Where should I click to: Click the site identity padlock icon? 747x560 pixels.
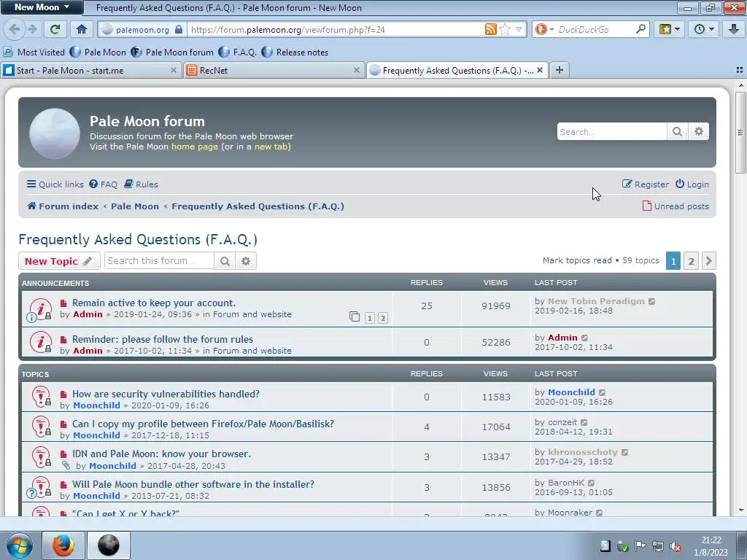[x=179, y=29]
